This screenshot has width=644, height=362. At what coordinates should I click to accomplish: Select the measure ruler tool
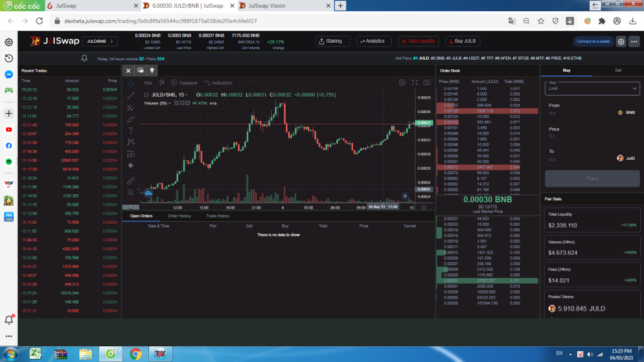pos(131,180)
